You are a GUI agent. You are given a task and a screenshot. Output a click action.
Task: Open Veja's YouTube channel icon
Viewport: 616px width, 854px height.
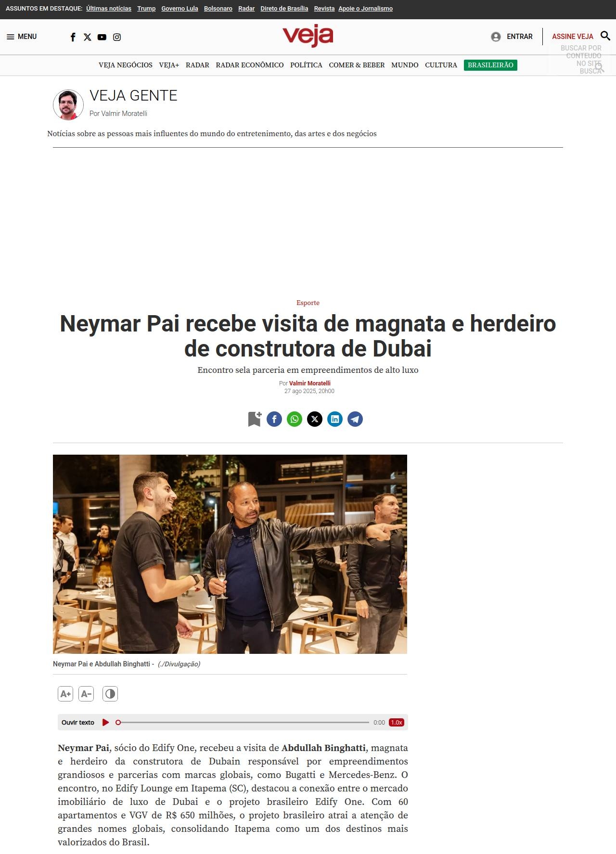[x=102, y=37]
